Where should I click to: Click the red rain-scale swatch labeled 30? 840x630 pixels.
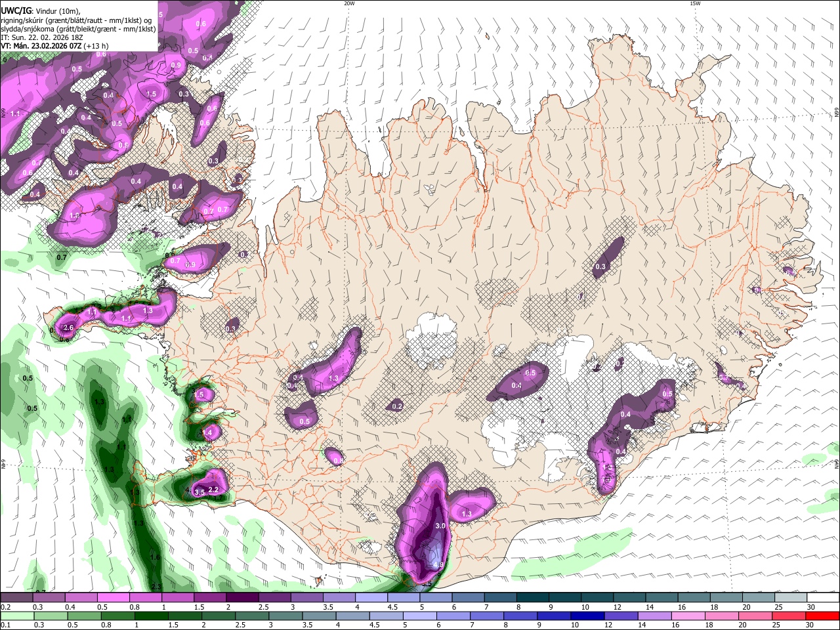[x=823, y=616]
